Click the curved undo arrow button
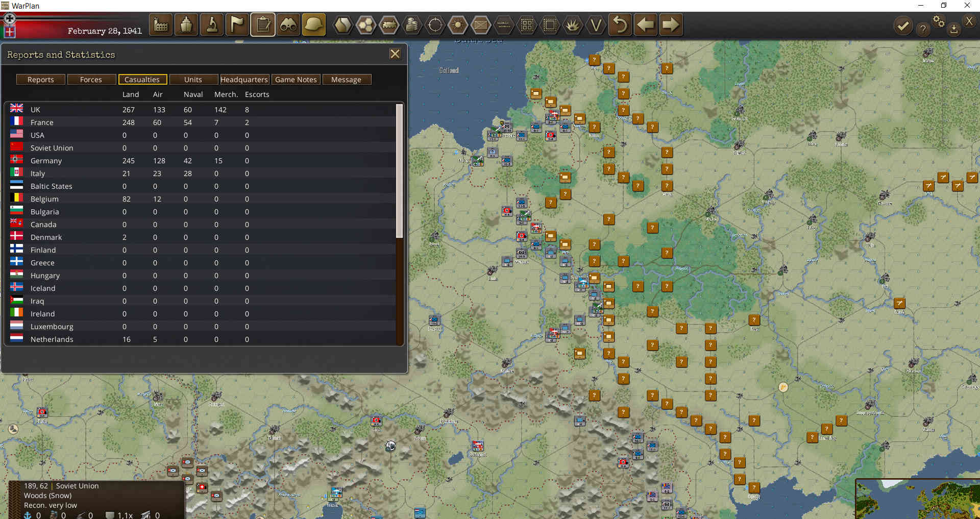 click(620, 24)
